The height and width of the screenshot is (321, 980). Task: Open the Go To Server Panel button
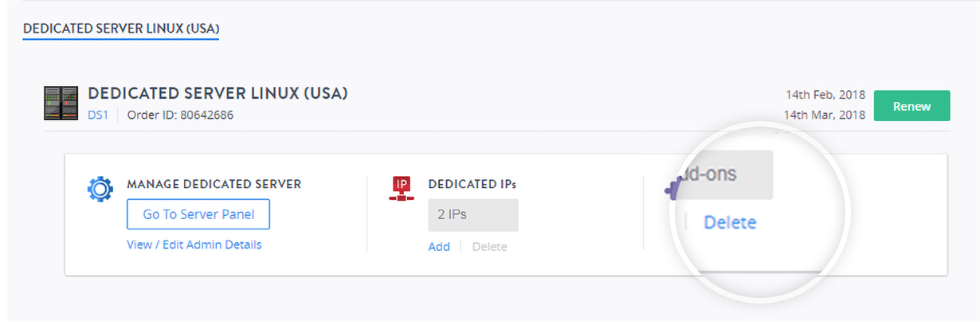198,214
